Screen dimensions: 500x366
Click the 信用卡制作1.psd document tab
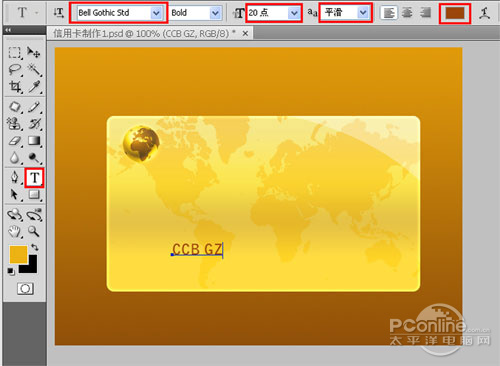(x=144, y=34)
